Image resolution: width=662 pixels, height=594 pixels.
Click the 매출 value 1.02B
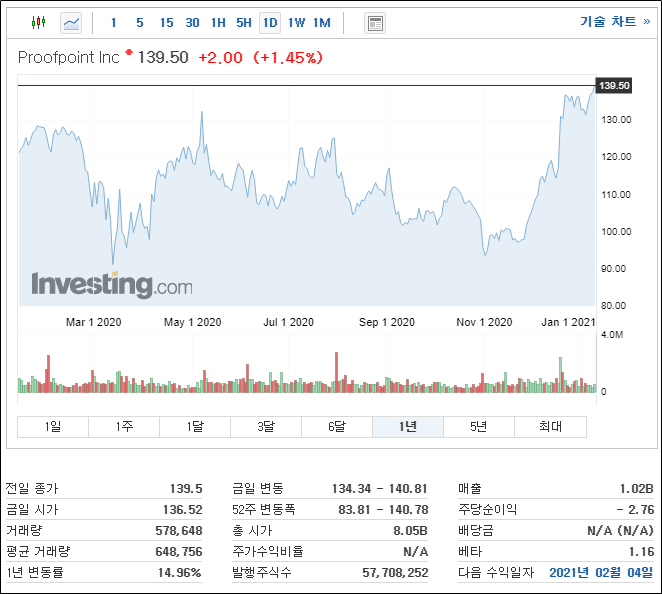click(x=637, y=488)
